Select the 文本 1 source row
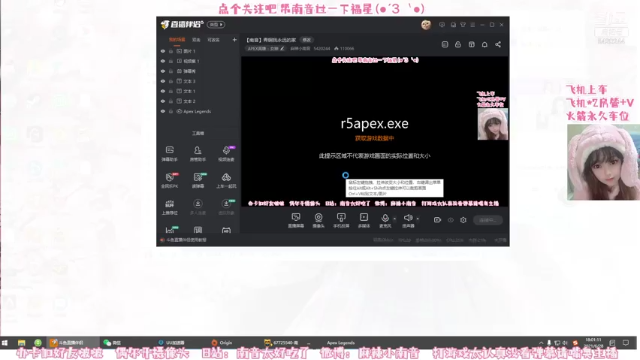Screen dimensions: 640x360 click(199, 91)
